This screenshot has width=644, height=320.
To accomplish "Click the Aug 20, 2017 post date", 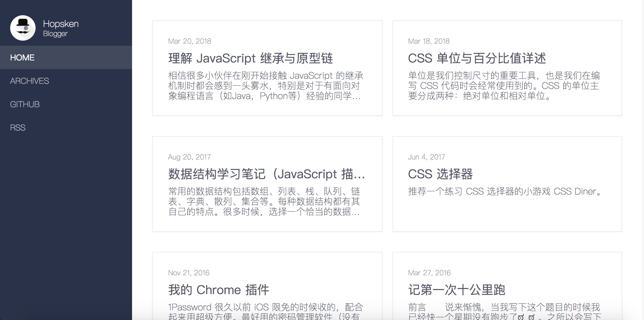I will click(189, 157).
